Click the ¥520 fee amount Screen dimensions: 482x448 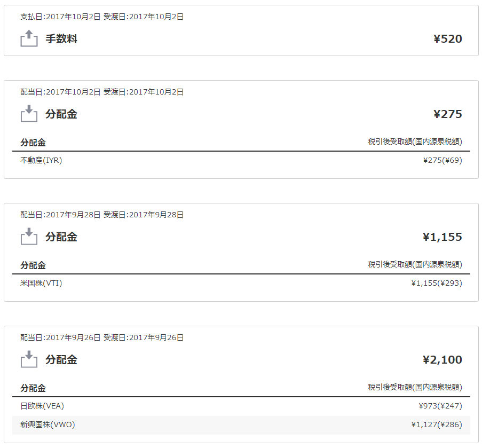(447, 39)
